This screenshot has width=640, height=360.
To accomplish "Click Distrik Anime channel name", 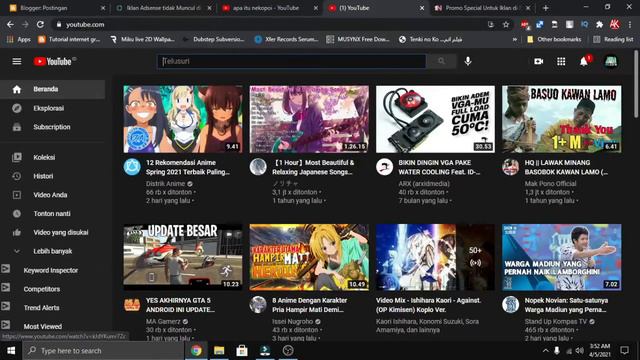I will (165, 184).
